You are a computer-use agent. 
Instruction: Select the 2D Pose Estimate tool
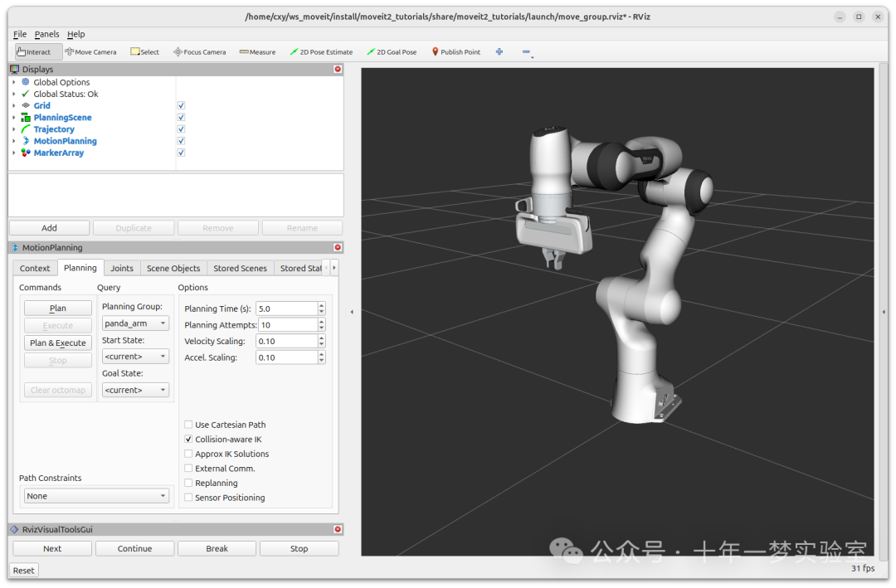[321, 52]
